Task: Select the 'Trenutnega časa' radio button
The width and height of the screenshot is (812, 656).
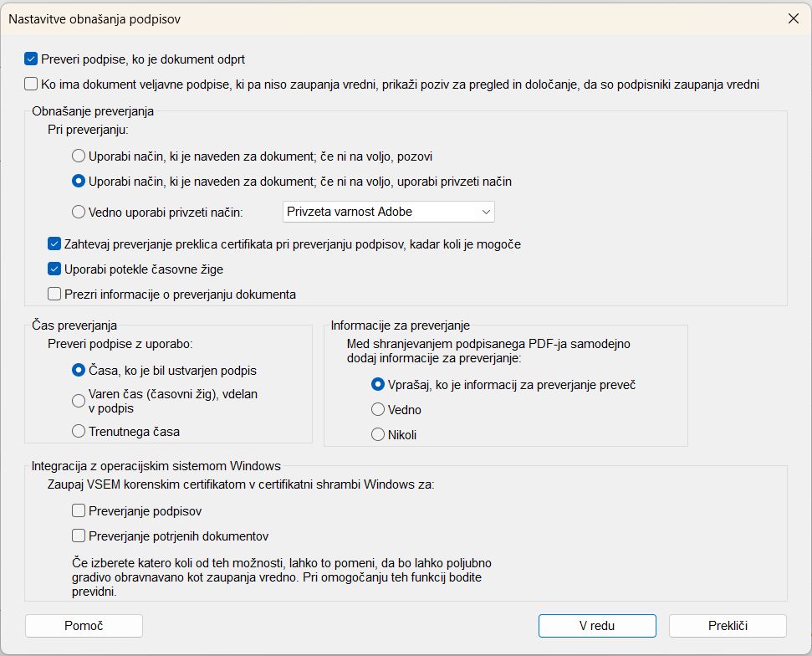Action: (x=79, y=432)
